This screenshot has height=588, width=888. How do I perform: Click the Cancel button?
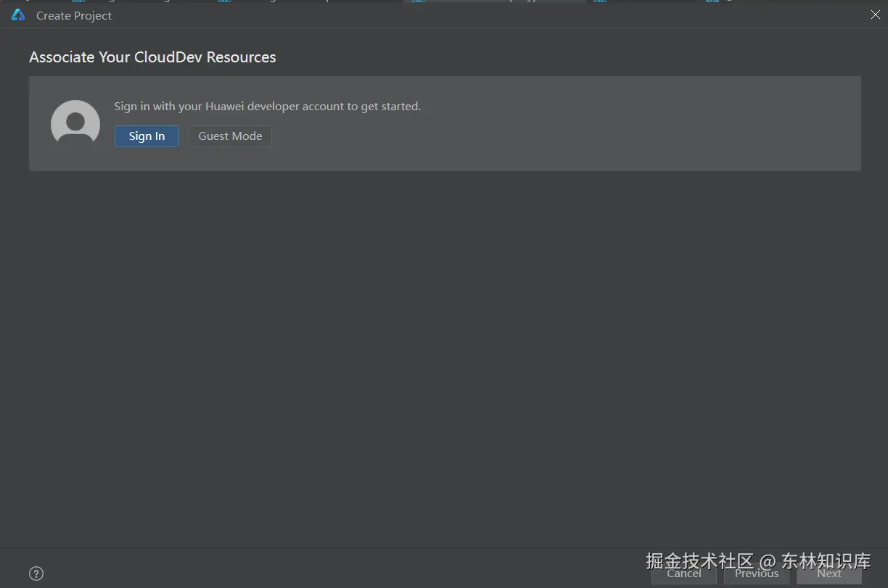tap(683, 573)
